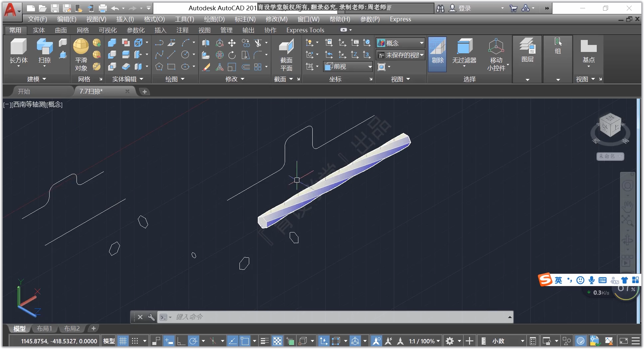The width and height of the screenshot is (644, 349).
Task: Click the coordinates readout in status bar
Action: point(59,341)
